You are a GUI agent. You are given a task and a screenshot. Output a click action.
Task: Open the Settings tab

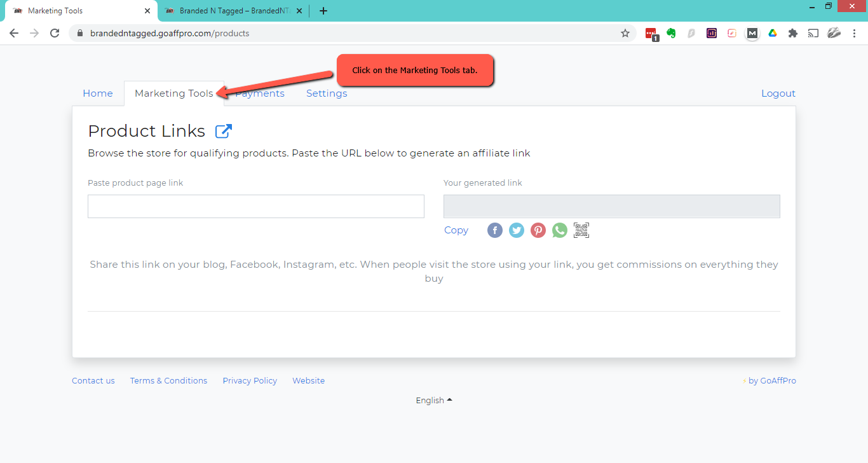(327, 93)
